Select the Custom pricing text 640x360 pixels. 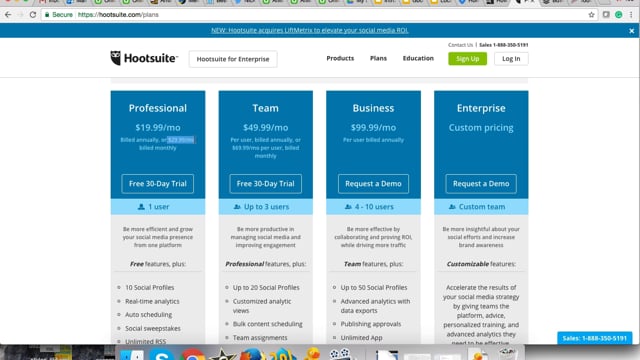pyautogui.click(x=481, y=128)
